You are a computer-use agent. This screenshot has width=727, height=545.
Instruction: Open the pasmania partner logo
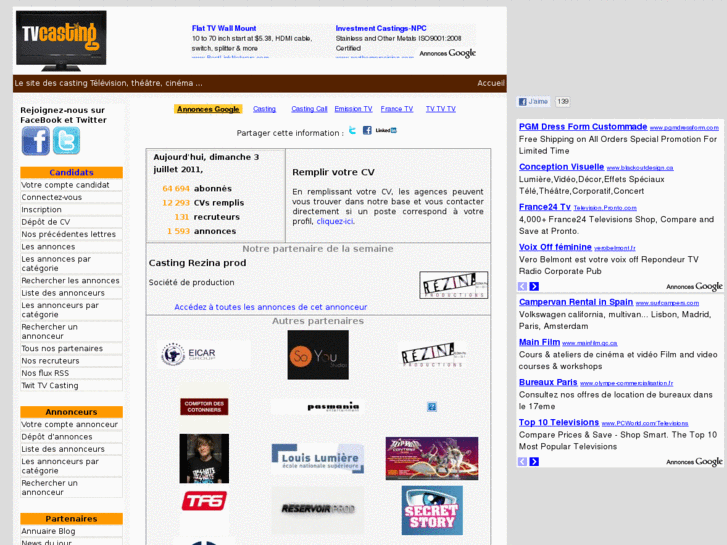318,407
